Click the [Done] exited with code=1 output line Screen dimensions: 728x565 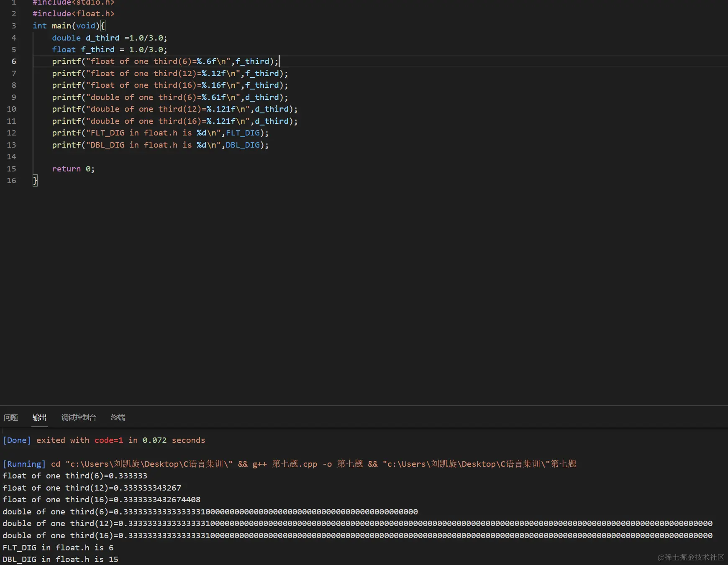point(104,440)
